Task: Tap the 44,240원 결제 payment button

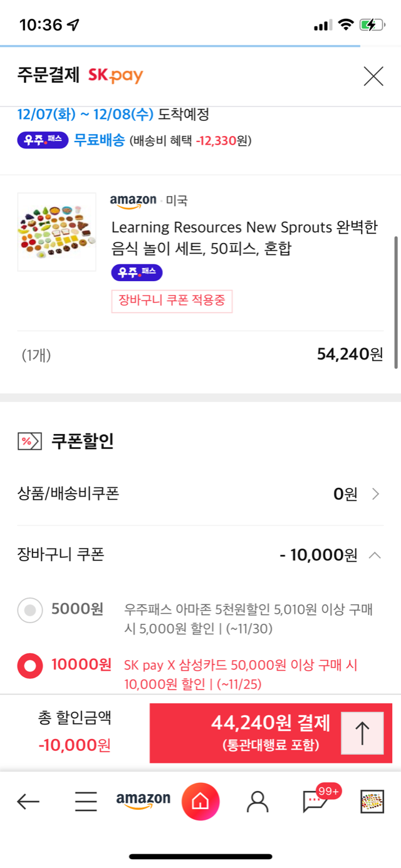Action: 271,733
